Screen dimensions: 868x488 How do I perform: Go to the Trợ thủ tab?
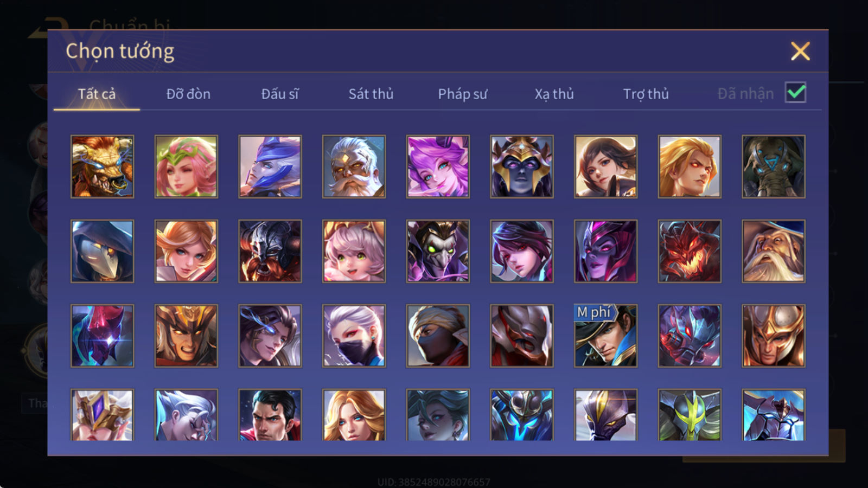coord(646,94)
